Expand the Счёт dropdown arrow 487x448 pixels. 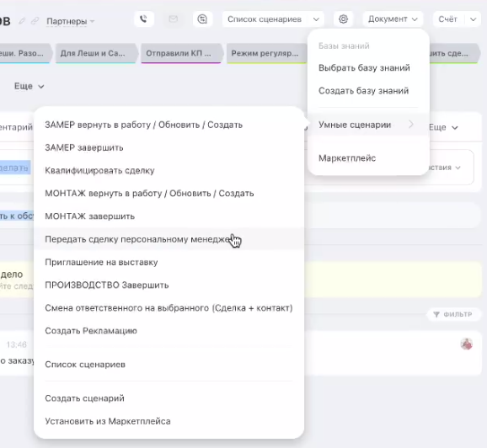click(x=473, y=19)
